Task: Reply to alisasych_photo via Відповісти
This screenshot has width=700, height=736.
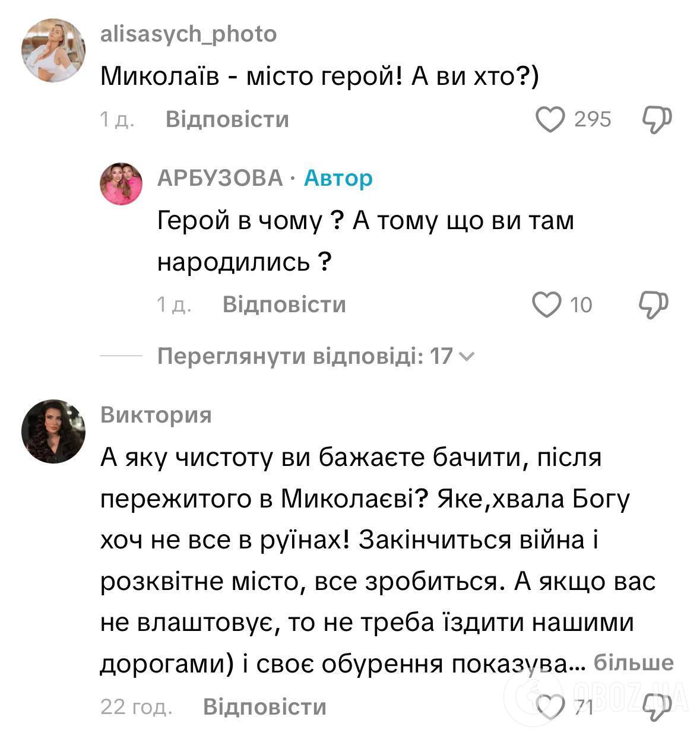Action: tap(228, 119)
